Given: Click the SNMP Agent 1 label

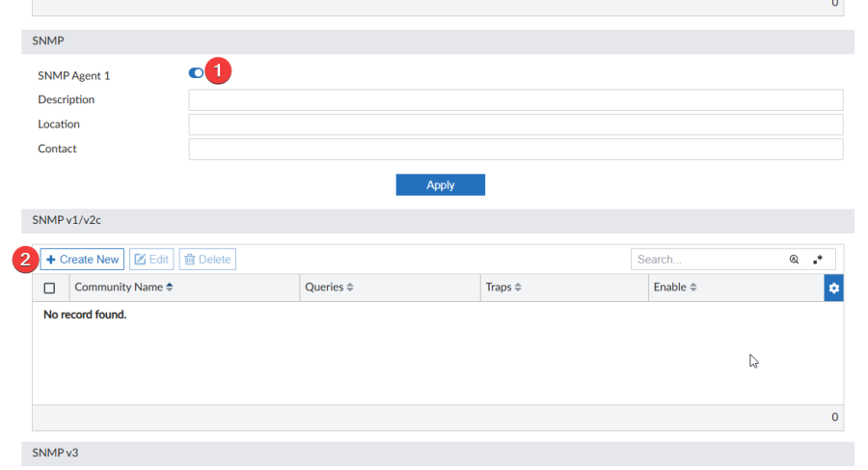Looking at the screenshot, I should pos(73,76).
